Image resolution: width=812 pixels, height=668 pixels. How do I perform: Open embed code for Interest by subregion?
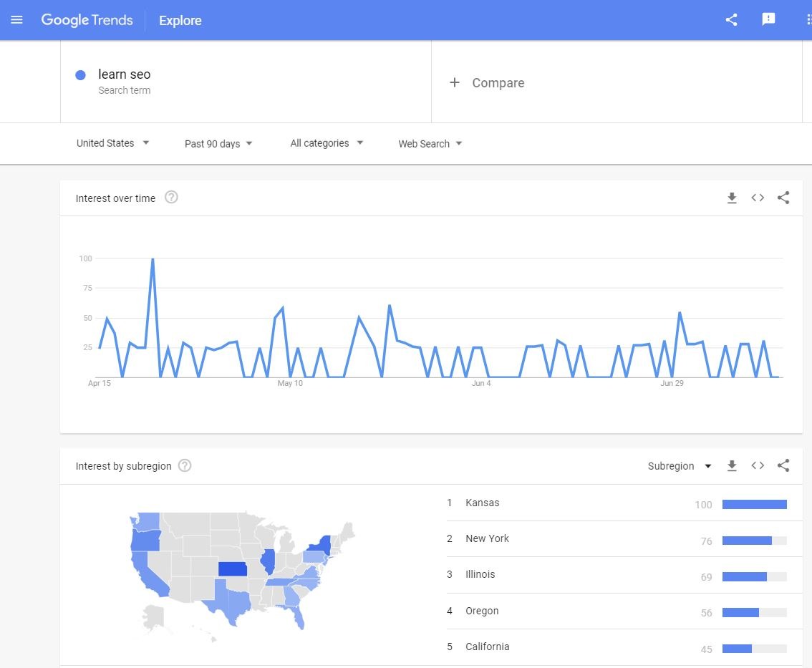click(x=758, y=465)
